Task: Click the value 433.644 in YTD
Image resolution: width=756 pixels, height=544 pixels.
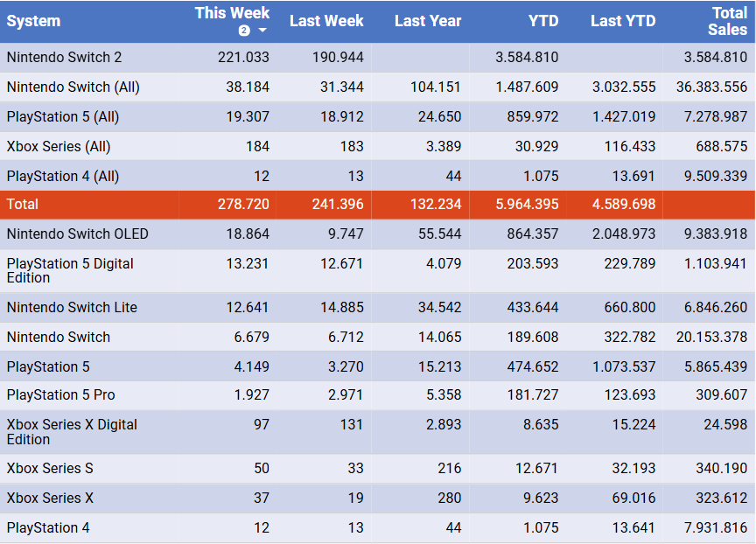Action: click(532, 307)
